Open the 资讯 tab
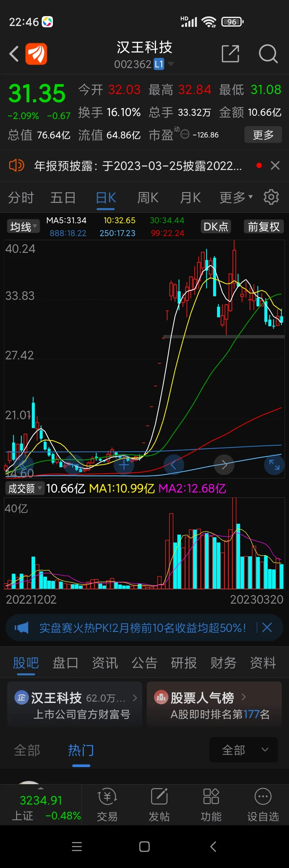This screenshot has height=868, width=289. (x=105, y=663)
